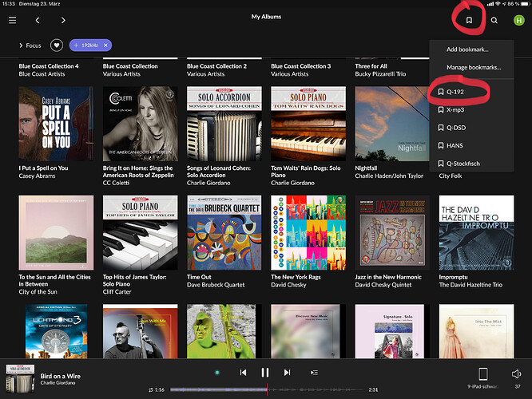This screenshot has width=532, height=399.
Task: Click artist David Chesky Quintet
Action: pyautogui.click(x=383, y=285)
